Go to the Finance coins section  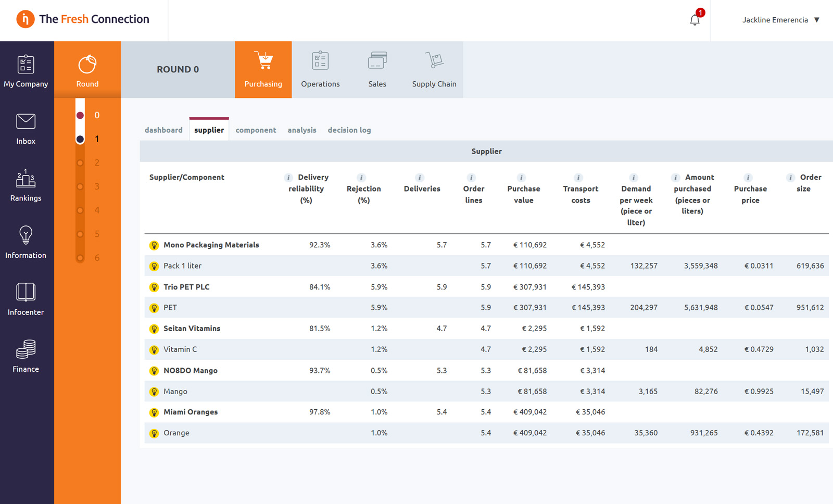tap(26, 357)
